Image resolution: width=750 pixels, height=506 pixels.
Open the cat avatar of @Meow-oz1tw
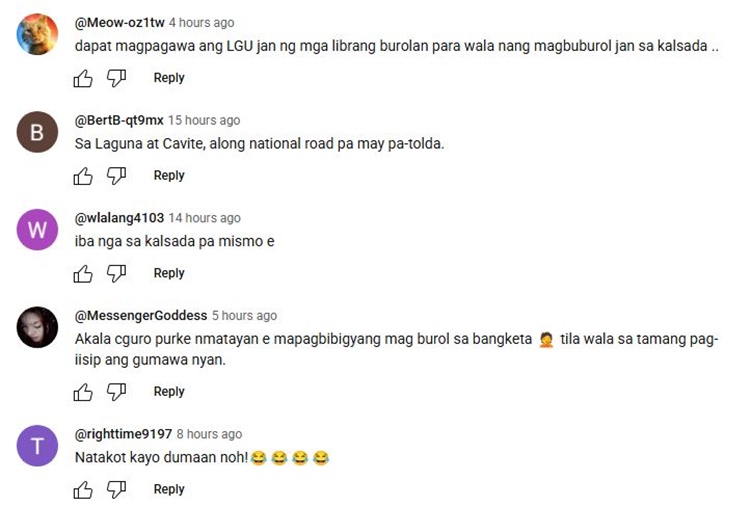coord(37,34)
